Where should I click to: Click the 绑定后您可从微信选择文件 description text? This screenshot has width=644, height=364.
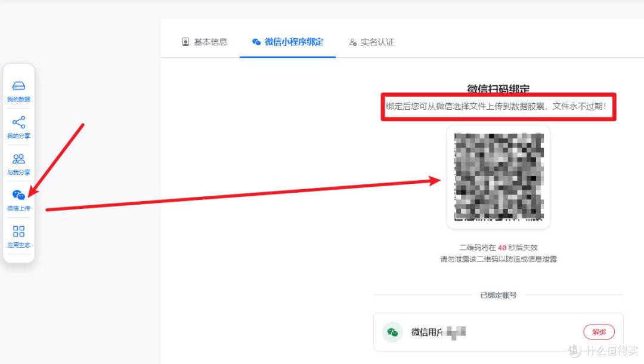[x=496, y=106]
